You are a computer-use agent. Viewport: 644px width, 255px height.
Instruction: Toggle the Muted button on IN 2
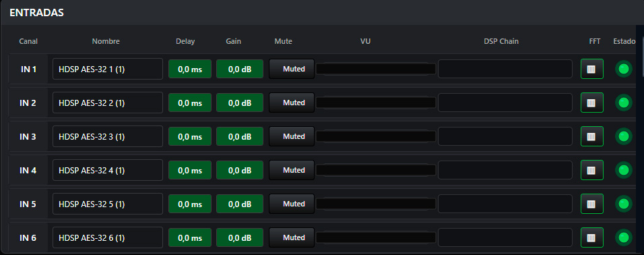coord(292,103)
